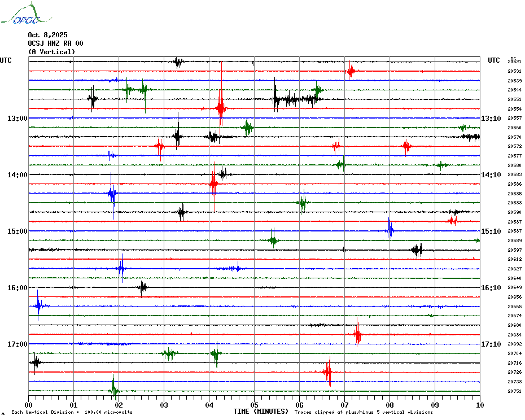Click the DC offset value '20674'
This screenshot has width=525, height=420.
[515, 316]
